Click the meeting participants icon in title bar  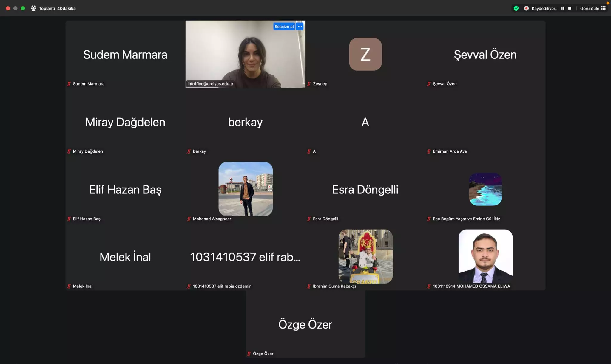[x=33, y=8]
